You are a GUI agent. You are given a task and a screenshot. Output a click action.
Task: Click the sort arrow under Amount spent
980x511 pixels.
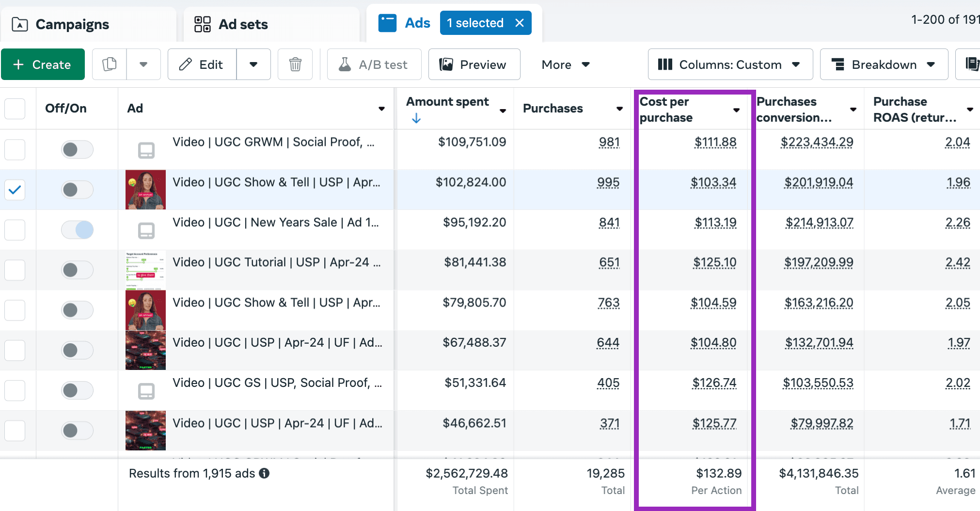click(416, 118)
